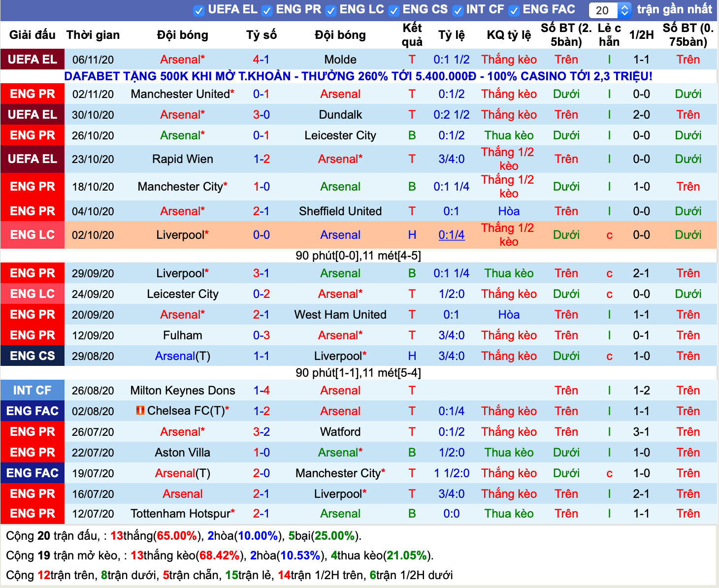
Task: Toggle the UEFA EL checkbox filter
Action: tap(199, 10)
